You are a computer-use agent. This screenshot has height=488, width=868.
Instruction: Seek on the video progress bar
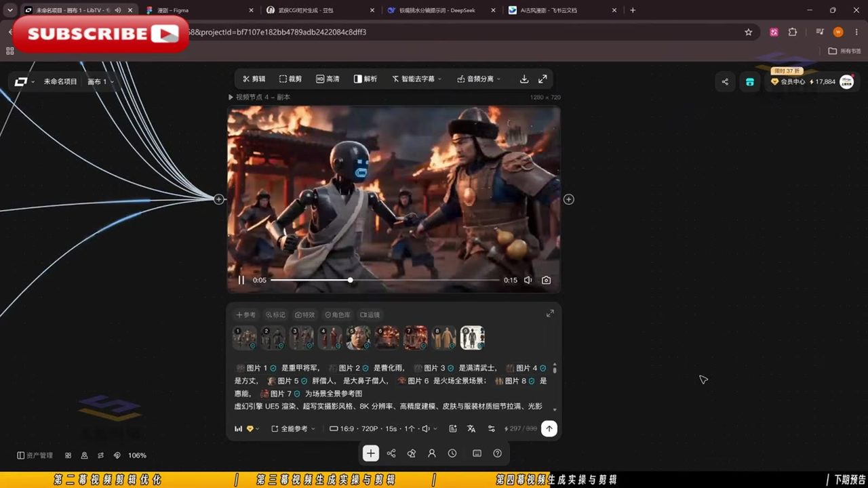(x=384, y=280)
